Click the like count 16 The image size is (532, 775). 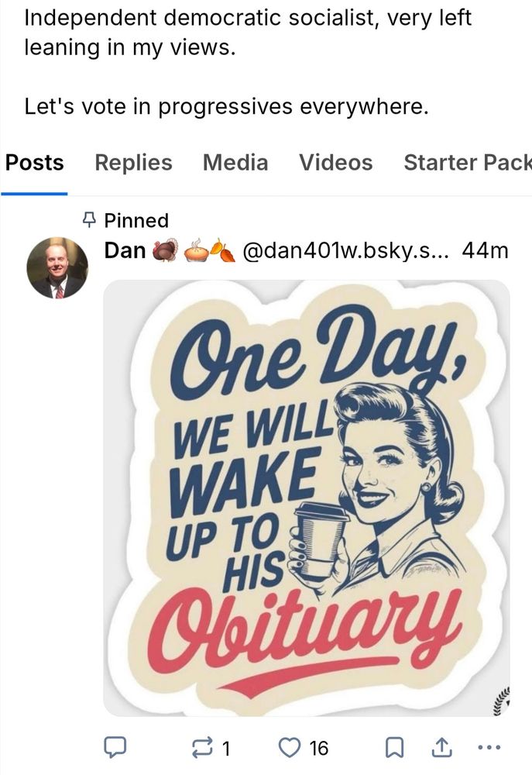(x=318, y=749)
